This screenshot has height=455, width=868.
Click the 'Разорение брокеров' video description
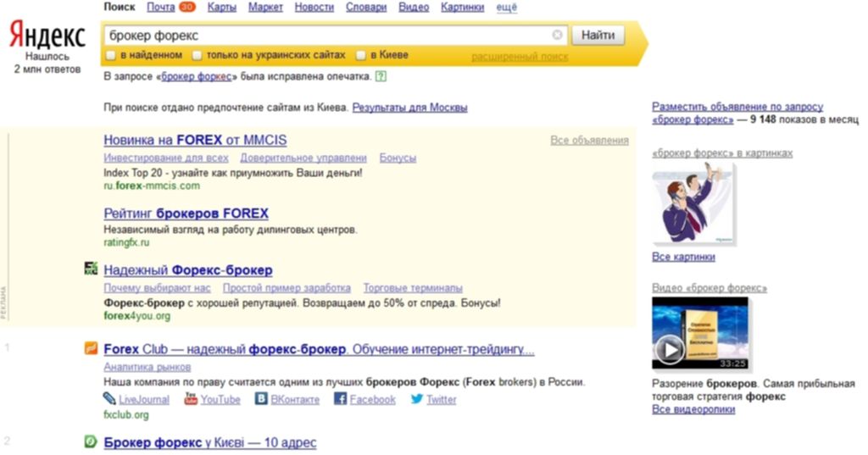753,391
